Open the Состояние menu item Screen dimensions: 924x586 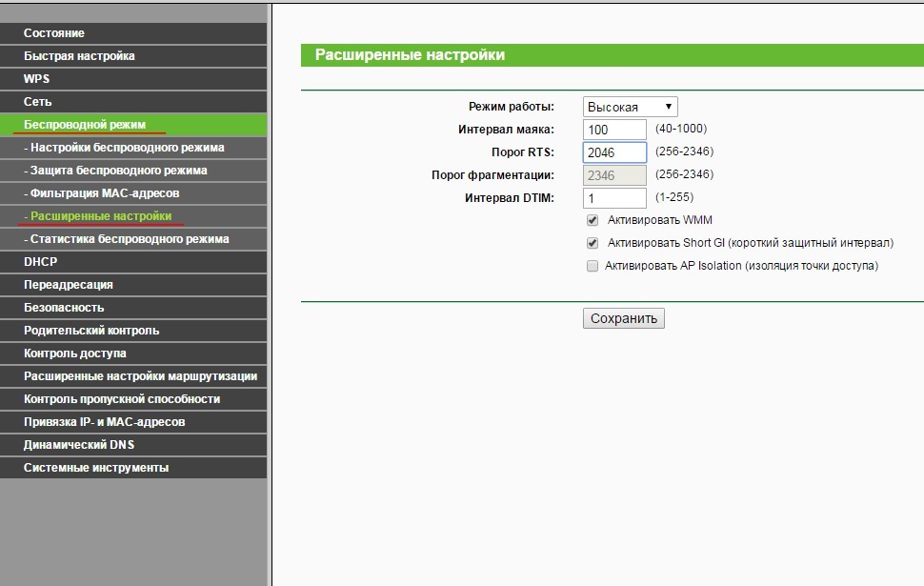[x=133, y=33]
